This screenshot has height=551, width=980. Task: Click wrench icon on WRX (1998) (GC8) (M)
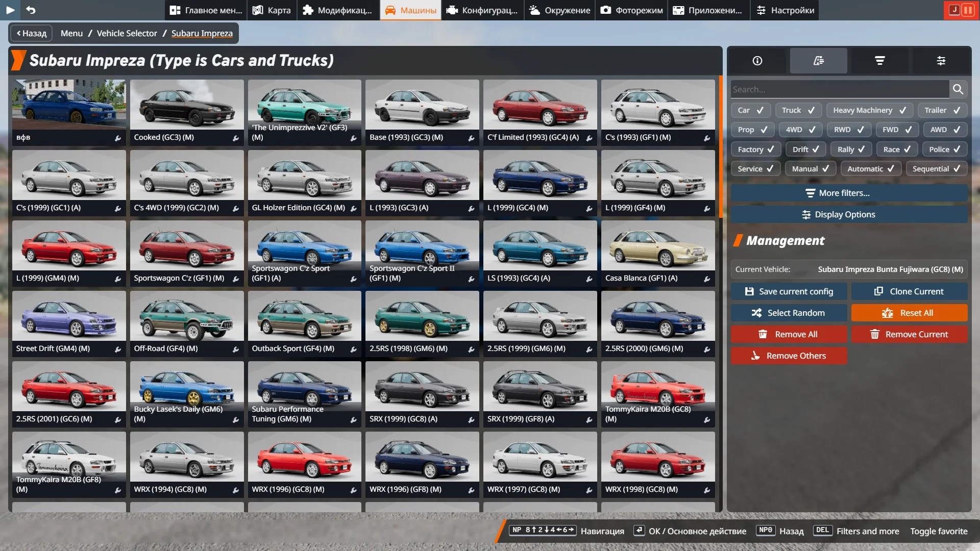[707, 490]
